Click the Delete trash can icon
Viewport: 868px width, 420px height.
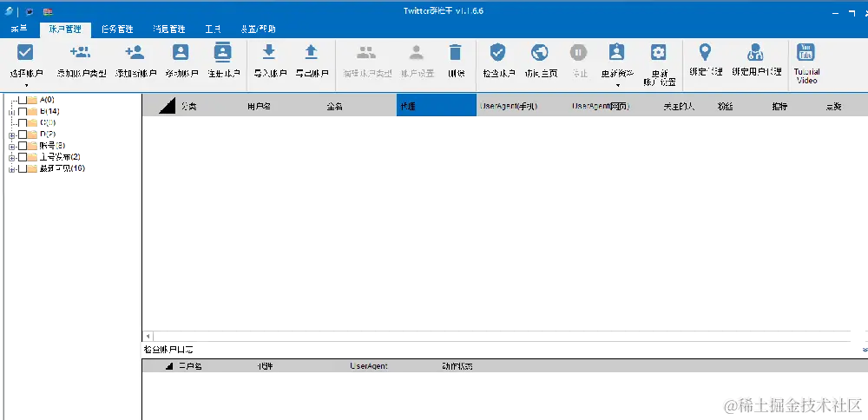[456, 53]
